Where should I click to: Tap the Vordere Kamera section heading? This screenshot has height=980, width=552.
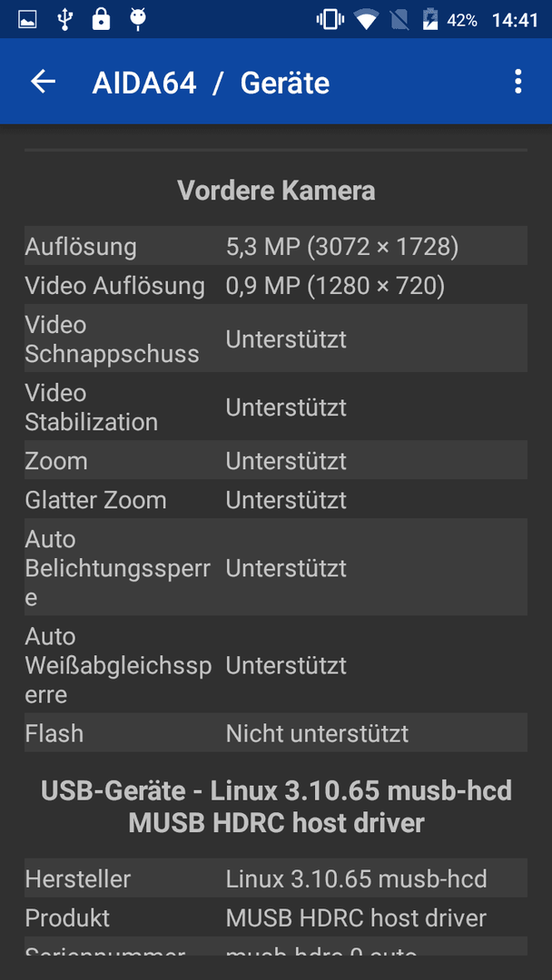pos(276,191)
